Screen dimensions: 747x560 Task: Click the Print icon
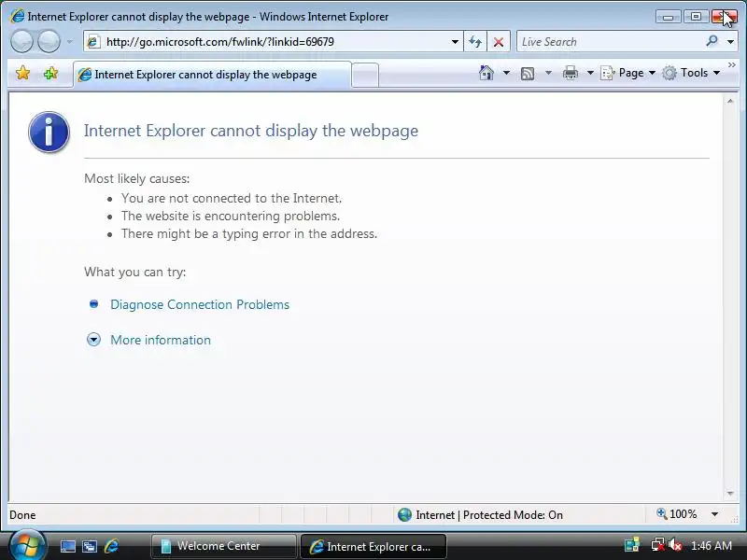(571, 73)
